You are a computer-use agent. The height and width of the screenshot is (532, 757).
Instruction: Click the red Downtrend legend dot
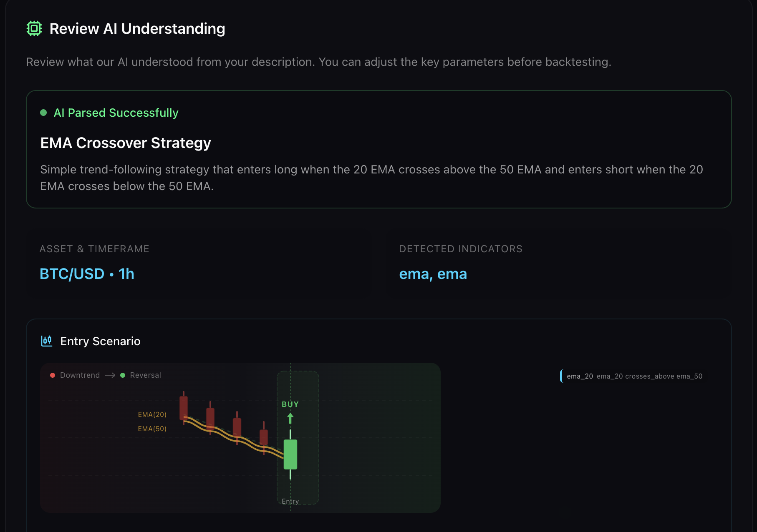[53, 375]
